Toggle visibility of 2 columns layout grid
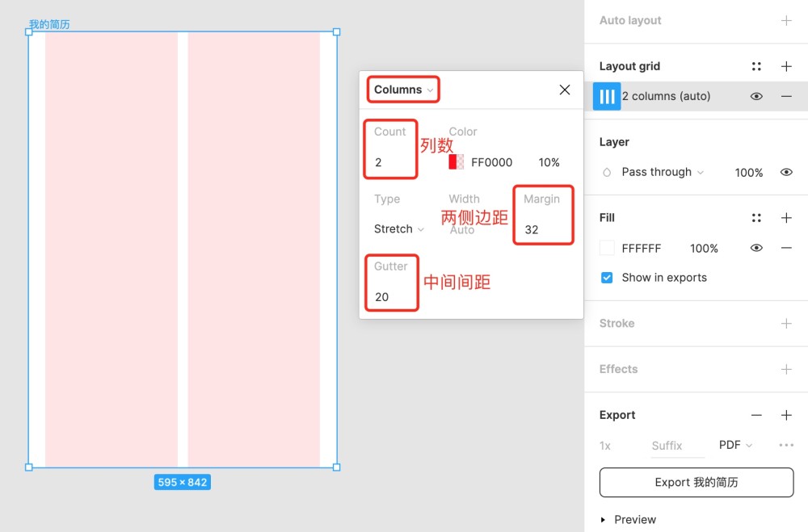 (x=756, y=96)
